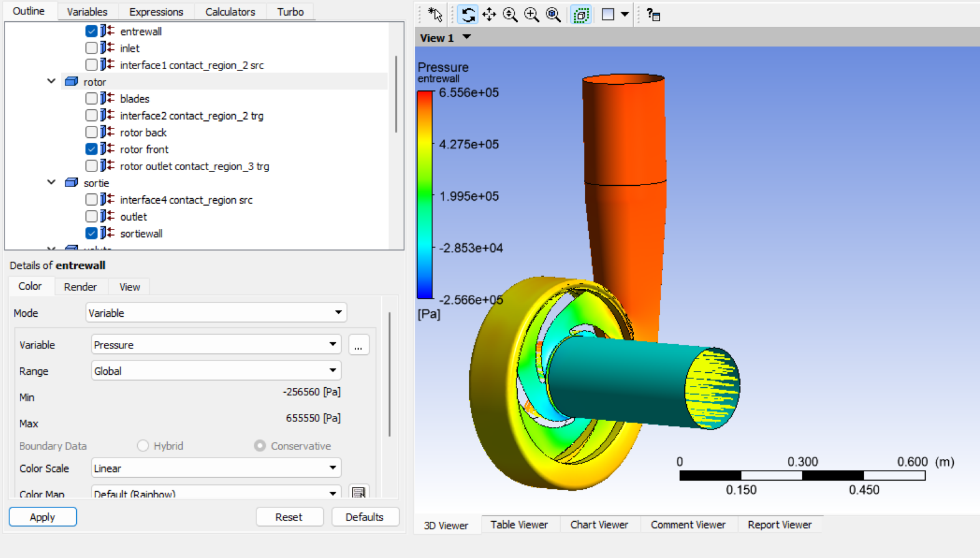Open the Color Map dropdown
Viewport: 980px width, 558px height.
click(216, 492)
